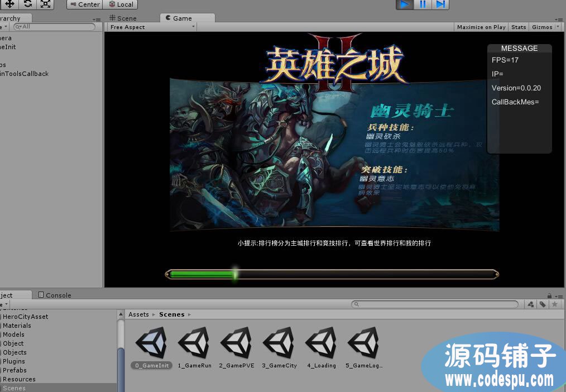Click the FPS=17 text in the MESSAGE panel

point(505,60)
